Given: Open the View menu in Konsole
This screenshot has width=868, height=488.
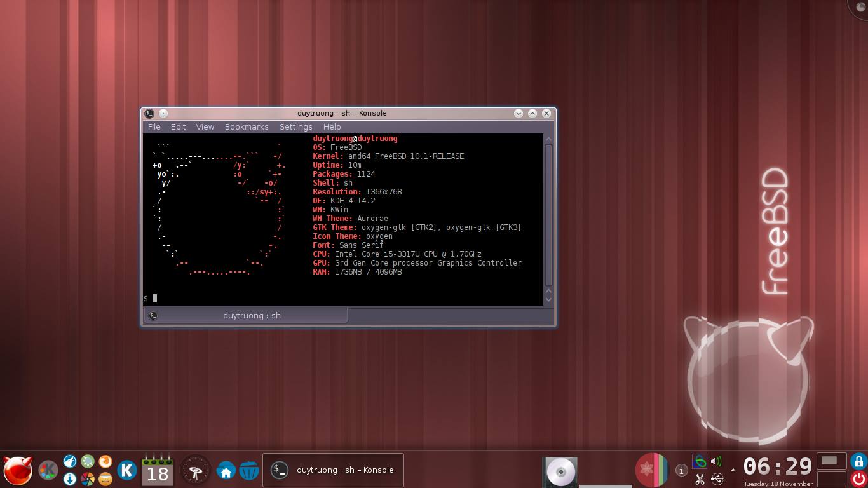Looking at the screenshot, I should [205, 127].
